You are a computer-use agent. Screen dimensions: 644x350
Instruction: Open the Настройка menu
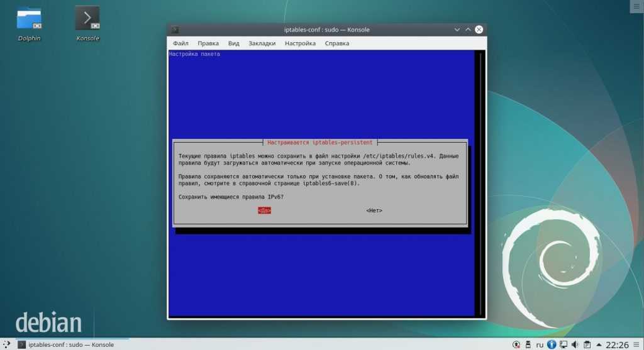[x=300, y=43]
